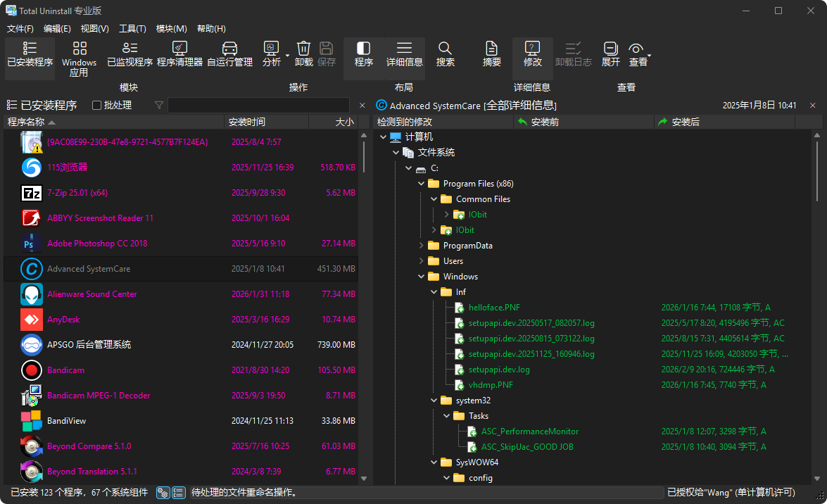This screenshot has height=504, width=827.
Task: Collapse the Windows folder node
Action: click(421, 276)
